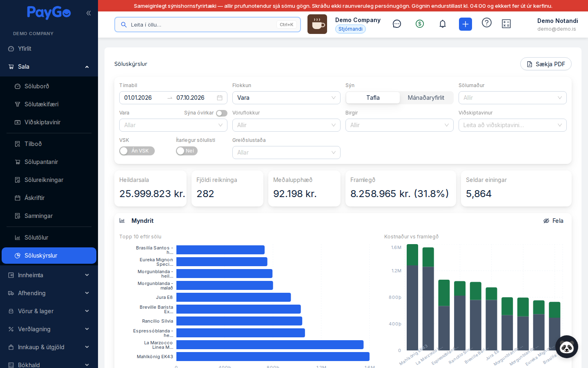Open the Vöruflokkur dropdown
The height and width of the screenshot is (368, 588).
pyautogui.click(x=286, y=125)
